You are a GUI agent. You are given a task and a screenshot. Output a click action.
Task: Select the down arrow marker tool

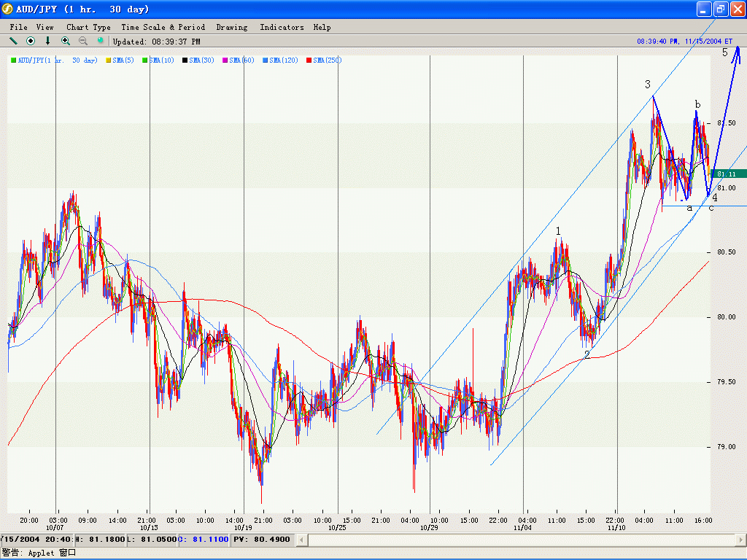(48, 42)
